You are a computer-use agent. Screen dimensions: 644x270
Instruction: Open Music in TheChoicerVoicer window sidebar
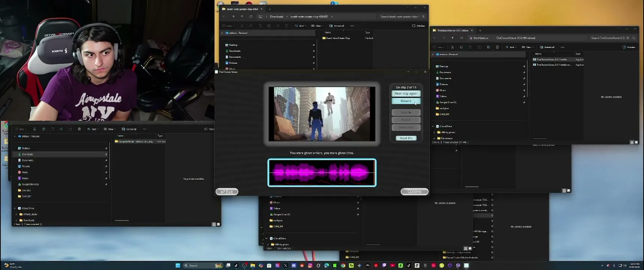[443, 90]
